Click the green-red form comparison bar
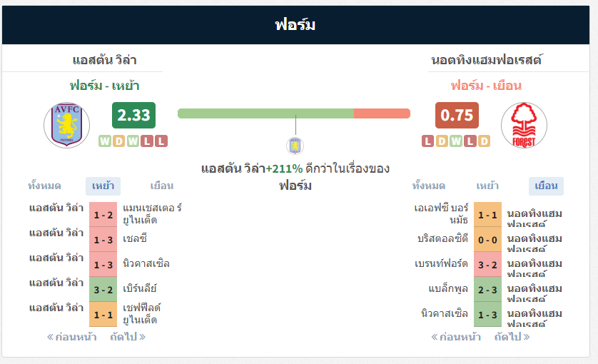Image resolution: width=598 pixels, height=364 pixels. [294, 113]
